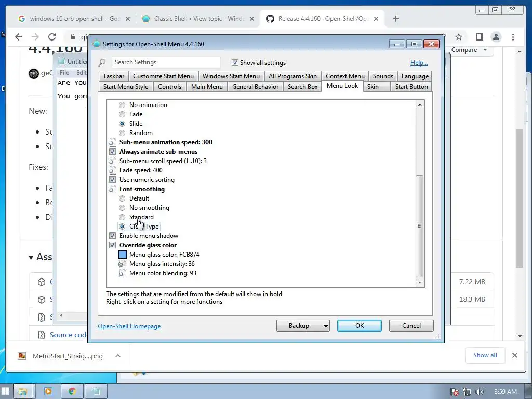Disable Enable menu shadow checkbox
Image resolution: width=532 pixels, height=399 pixels.
112,236
